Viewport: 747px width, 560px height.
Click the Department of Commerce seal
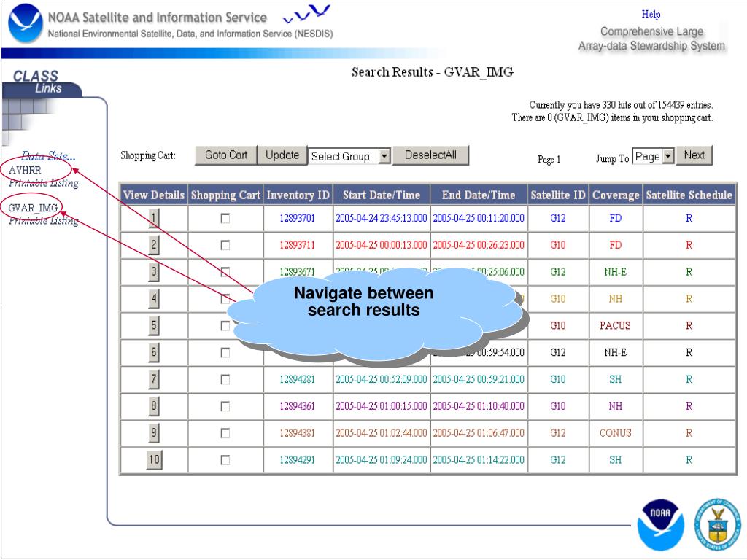point(718,525)
